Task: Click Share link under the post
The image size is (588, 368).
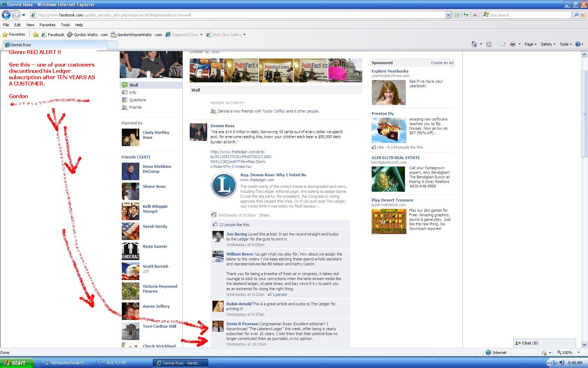Action: point(264,215)
